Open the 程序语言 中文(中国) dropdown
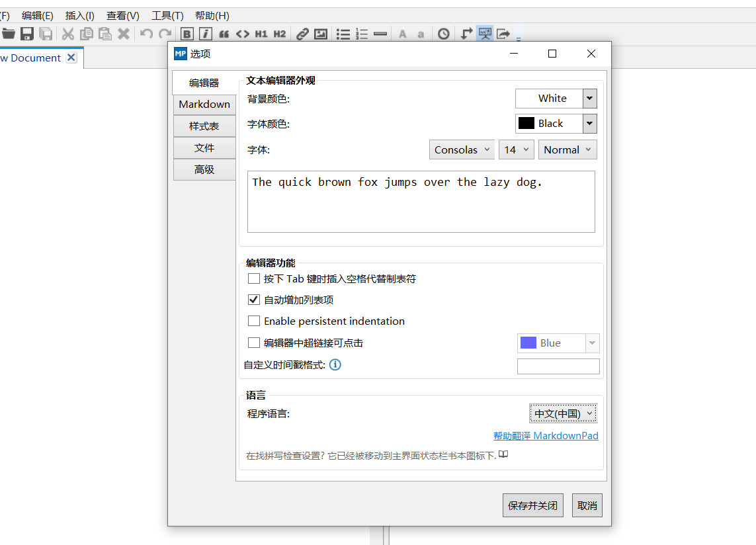This screenshot has width=756, height=545. [x=563, y=413]
